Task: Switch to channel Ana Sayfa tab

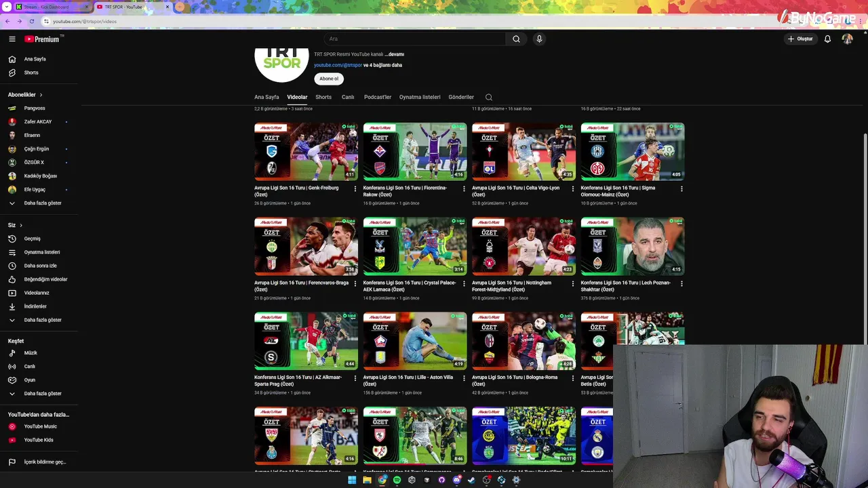Action: [x=267, y=97]
